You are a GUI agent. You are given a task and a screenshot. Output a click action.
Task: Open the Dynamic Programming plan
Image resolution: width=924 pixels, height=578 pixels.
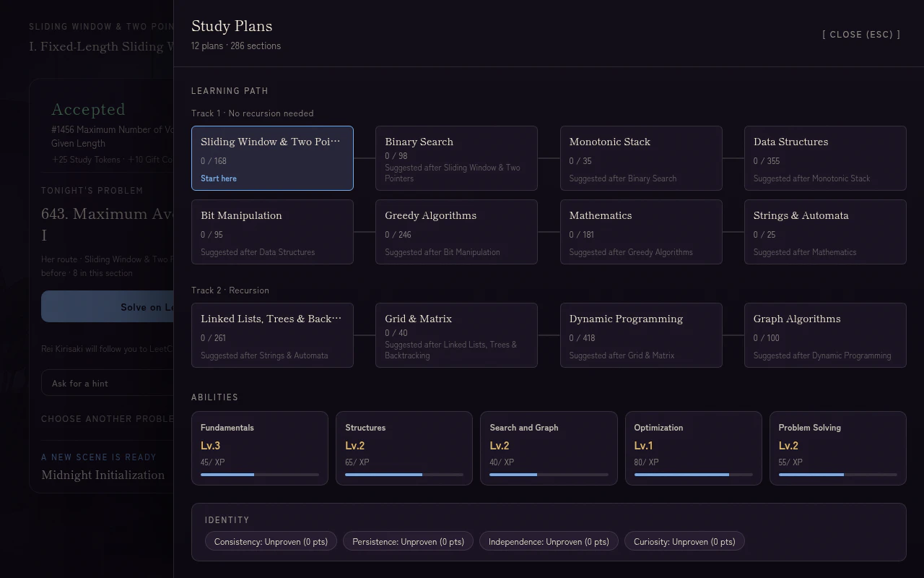(x=641, y=335)
